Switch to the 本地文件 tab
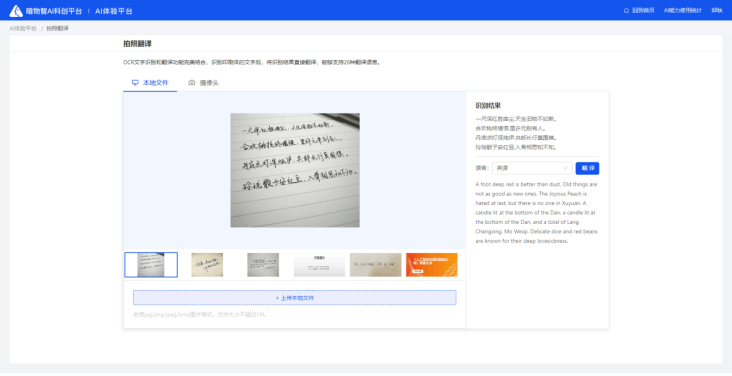Viewport: 732px width, 376px height. (x=150, y=83)
